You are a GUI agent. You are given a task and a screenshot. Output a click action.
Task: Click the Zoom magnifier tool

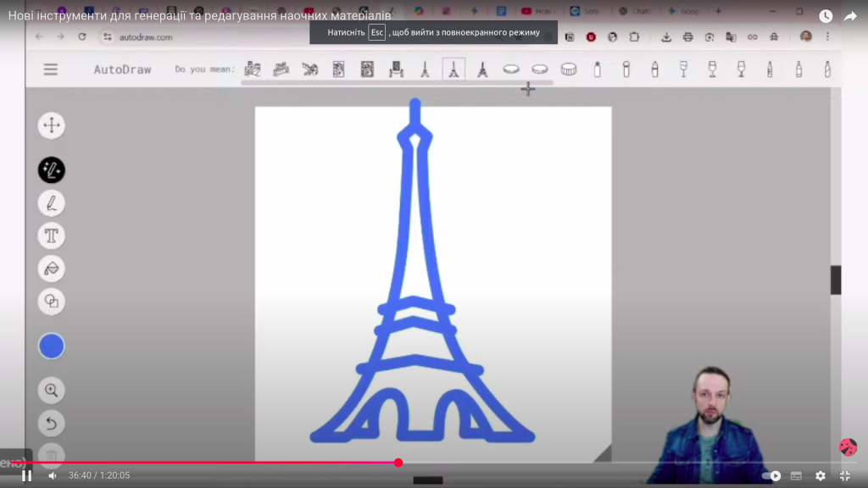[52, 391]
